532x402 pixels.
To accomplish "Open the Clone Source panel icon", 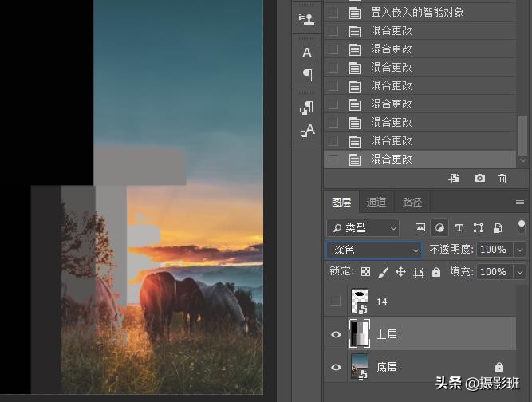I will (x=307, y=19).
